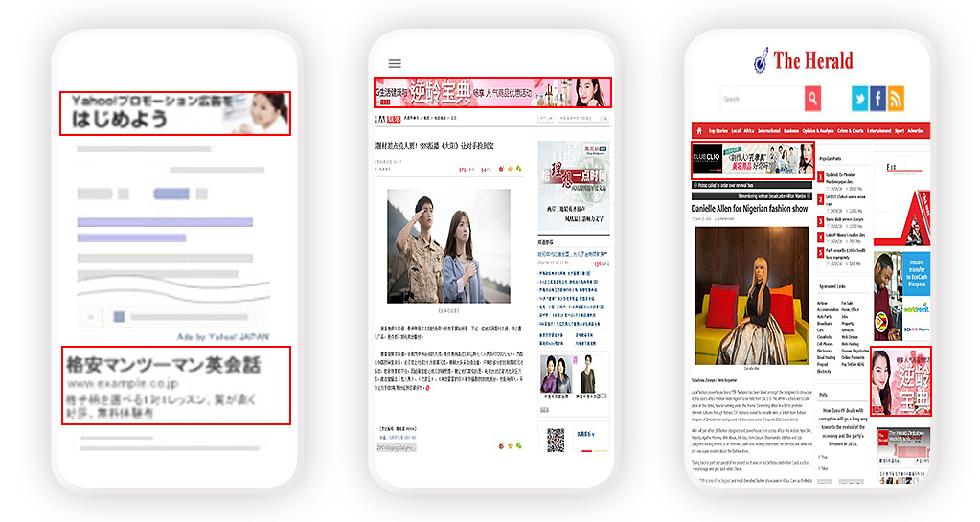Click the pink cosmetics banner on middle phone

click(491, 92)
